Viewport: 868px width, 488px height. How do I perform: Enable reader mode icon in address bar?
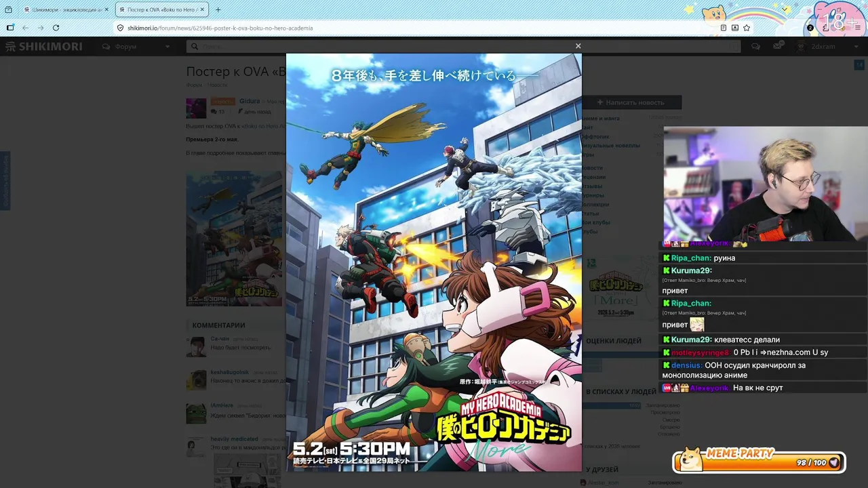click(x=724, y=28)
